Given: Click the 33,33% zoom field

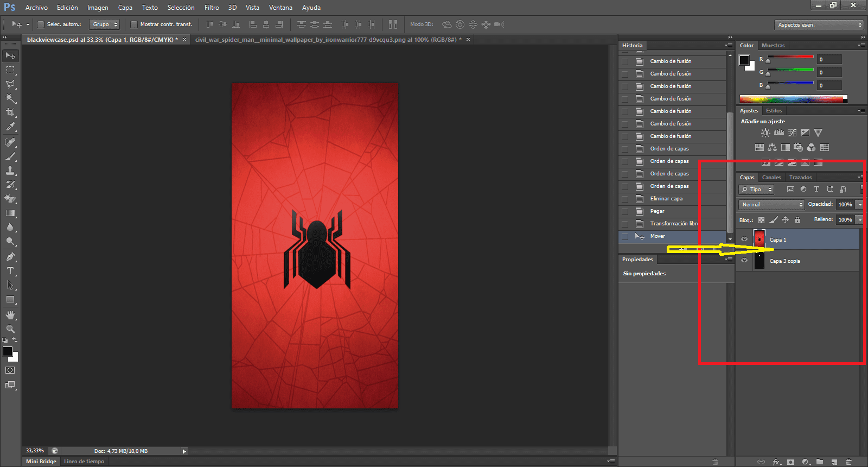Looking at the screenshot, I should pos(35,451).
